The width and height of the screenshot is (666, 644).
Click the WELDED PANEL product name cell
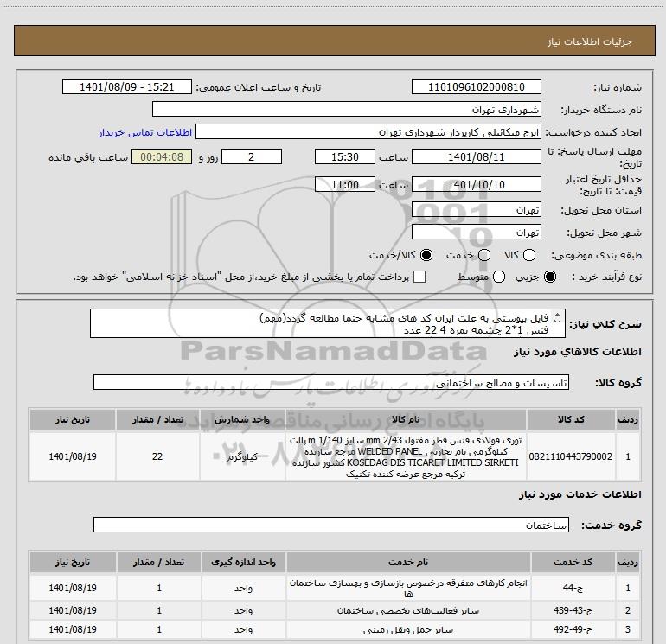pyautogui.click(x=406, y=456)
